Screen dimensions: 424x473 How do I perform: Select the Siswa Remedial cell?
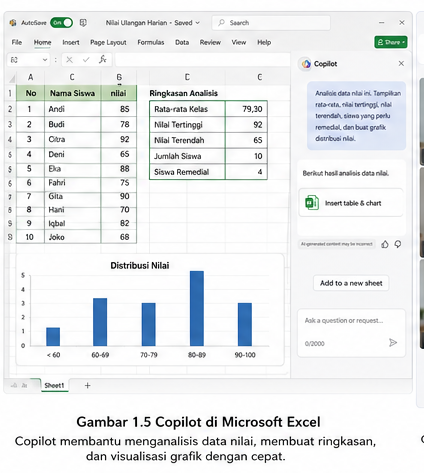click(x=187, y=172)
